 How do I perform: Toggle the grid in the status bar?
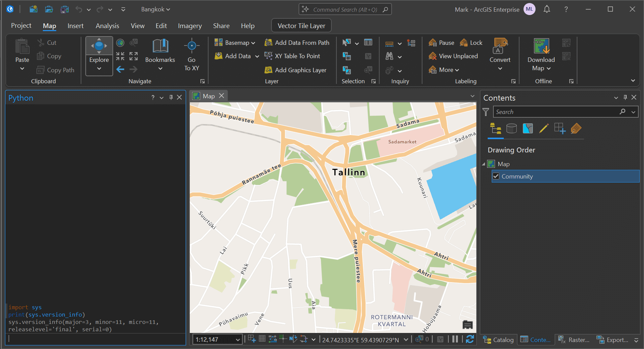point(262,339)
